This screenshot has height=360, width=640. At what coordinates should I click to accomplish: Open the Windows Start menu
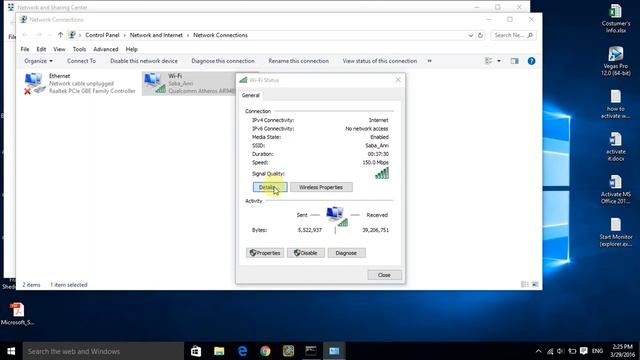point(11,351)
